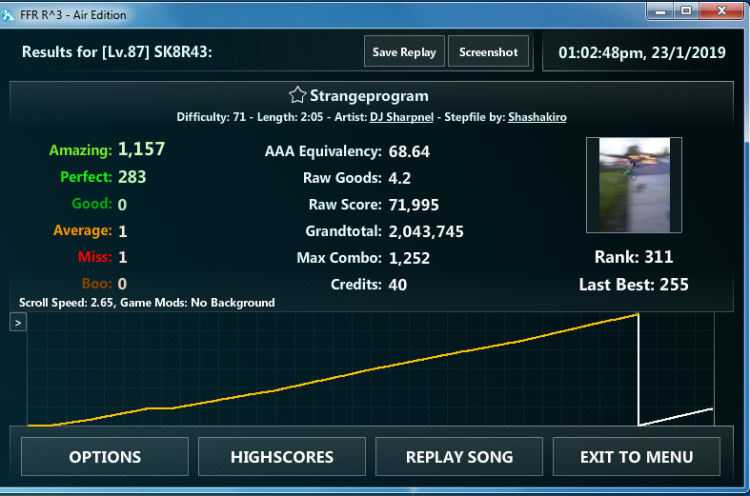The image size is (750, 496).
Task: Click the Rank: 311 text
Action: coord(633,257)
